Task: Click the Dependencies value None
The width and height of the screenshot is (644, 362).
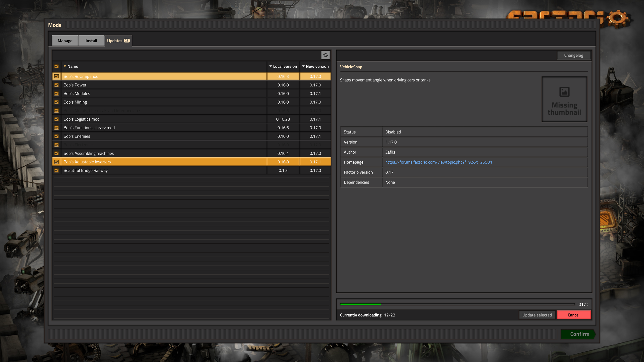Action: click(390, 182)
